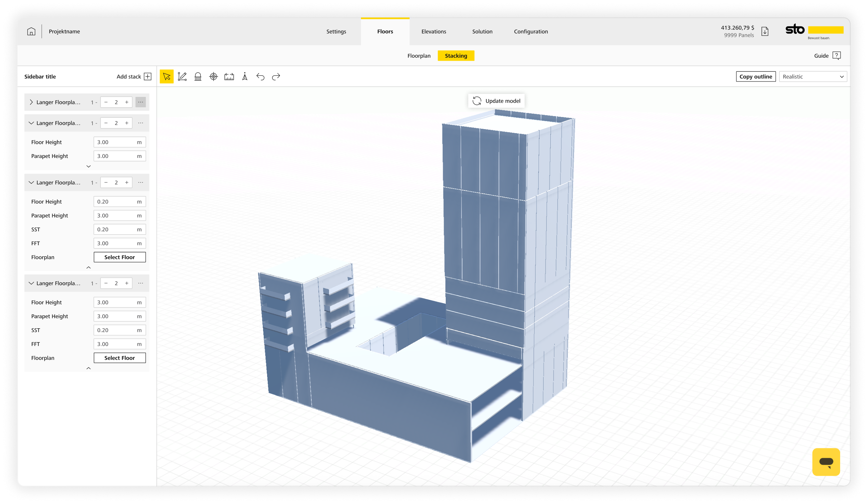The image size is (868, 504).
Task: Download the price summary
Action: [x=765, y=32]
